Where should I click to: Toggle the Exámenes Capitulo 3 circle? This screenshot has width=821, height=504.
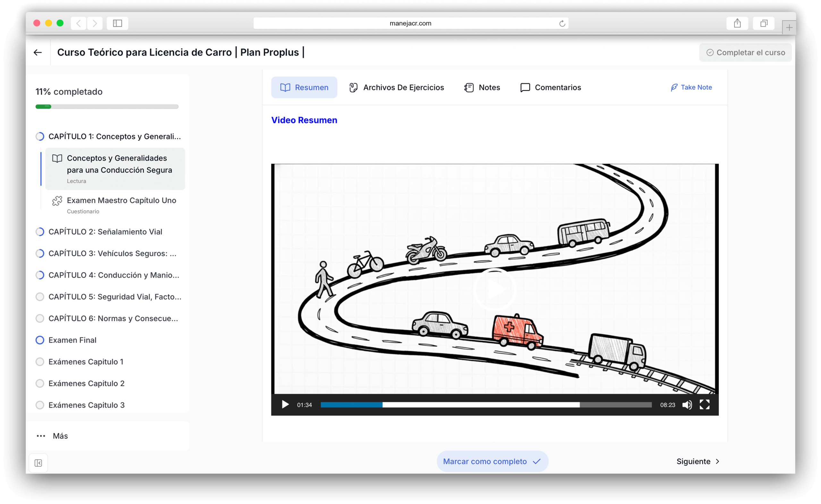(x=40, y=405)
